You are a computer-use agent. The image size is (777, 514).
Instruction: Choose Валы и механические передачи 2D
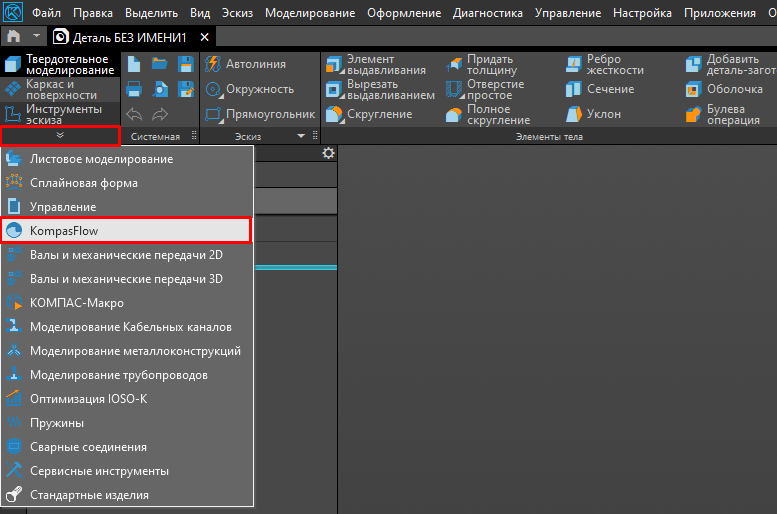127,255
